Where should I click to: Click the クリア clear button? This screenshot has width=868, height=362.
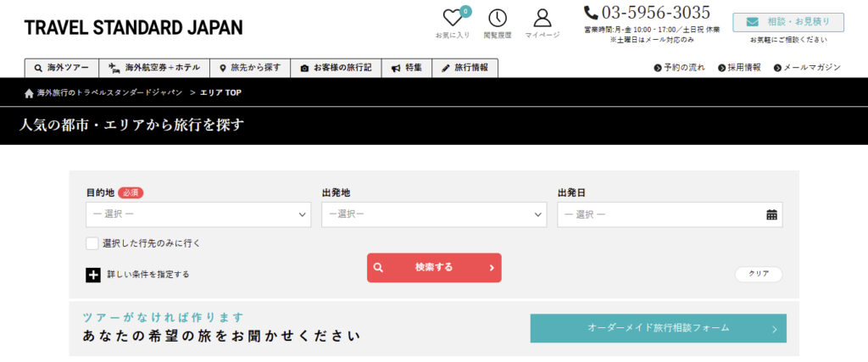[758, 275]
